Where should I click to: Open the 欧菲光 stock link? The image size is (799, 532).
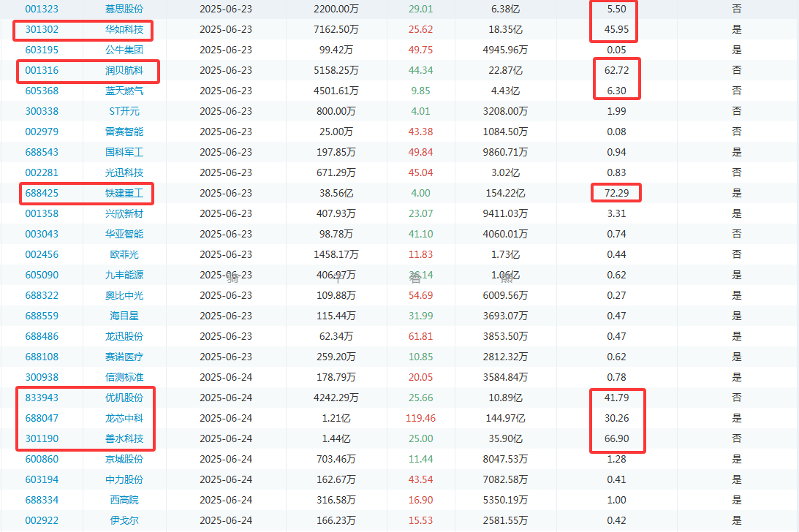coord(124,254)
